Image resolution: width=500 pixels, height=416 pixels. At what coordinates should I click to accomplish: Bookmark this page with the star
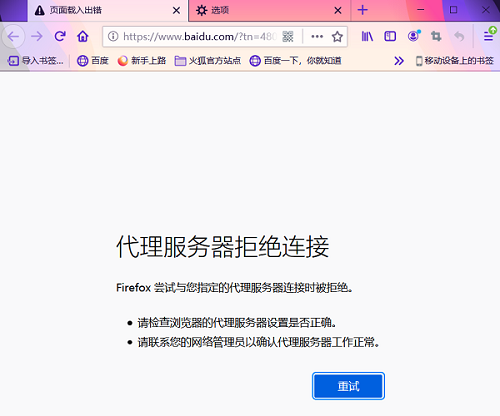tap(337, 36)
